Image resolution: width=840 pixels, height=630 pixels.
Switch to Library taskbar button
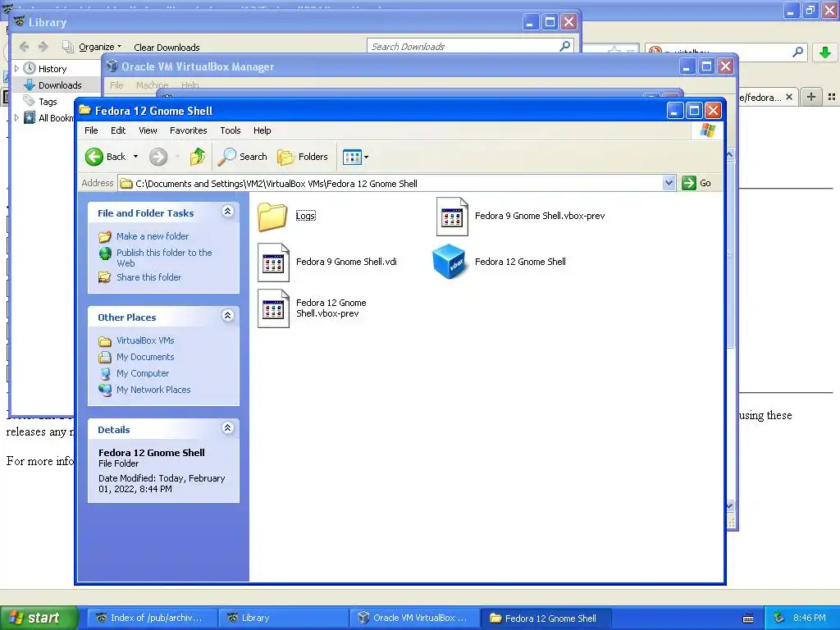pyautogui.click(x=283, y=618)
